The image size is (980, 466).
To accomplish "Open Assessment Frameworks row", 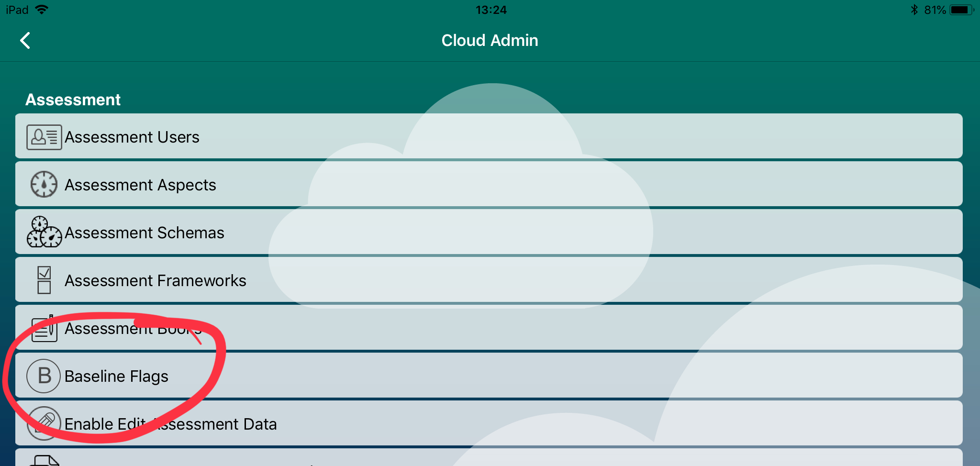I will click(489, 279).
